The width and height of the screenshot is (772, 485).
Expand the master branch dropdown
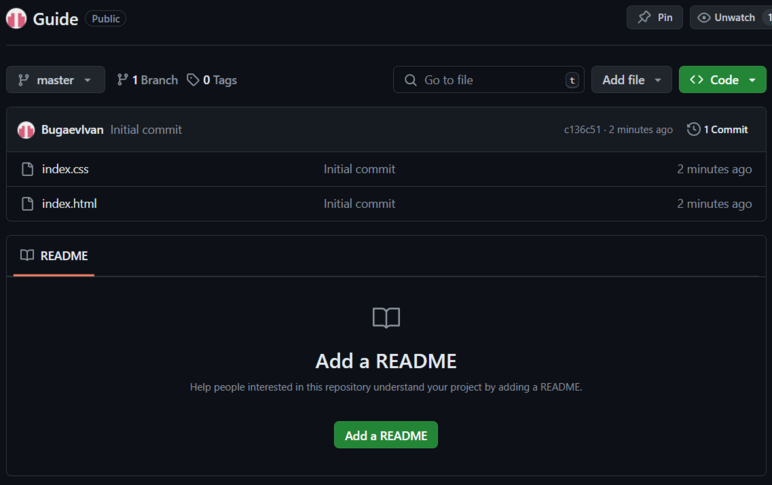click(55, 80)
